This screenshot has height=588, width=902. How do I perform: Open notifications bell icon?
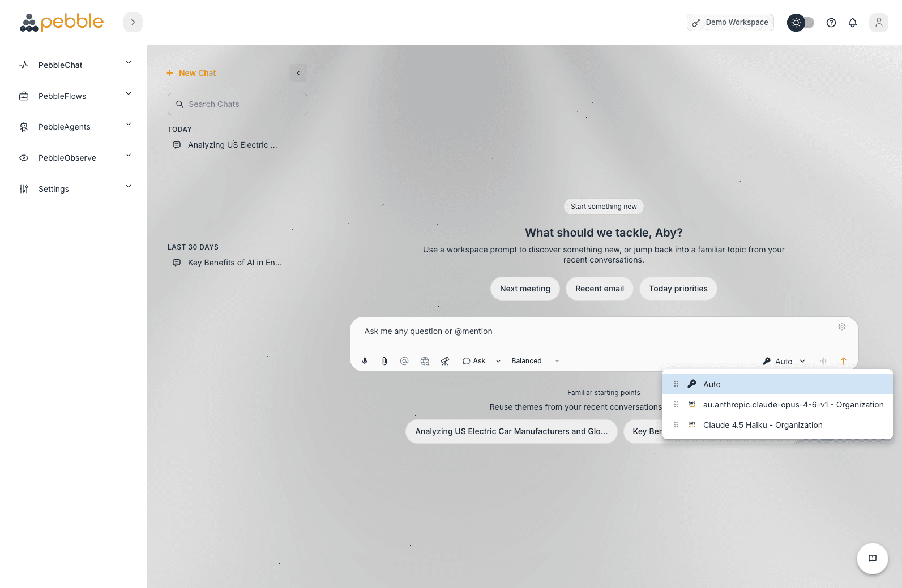(x=853, y=23)
